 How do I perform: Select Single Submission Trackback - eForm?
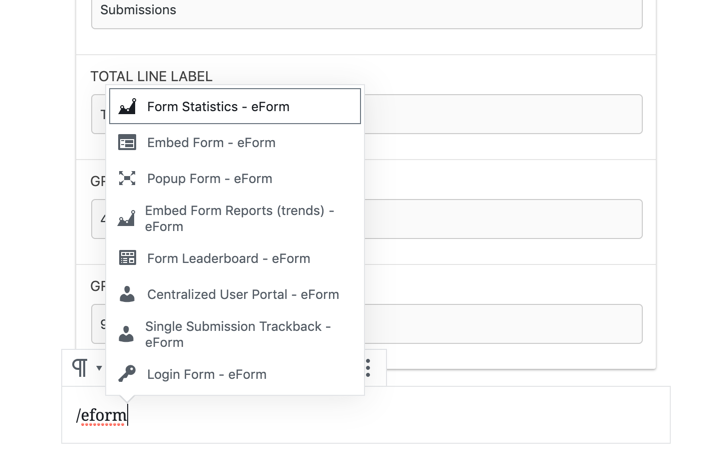[235, 334]
